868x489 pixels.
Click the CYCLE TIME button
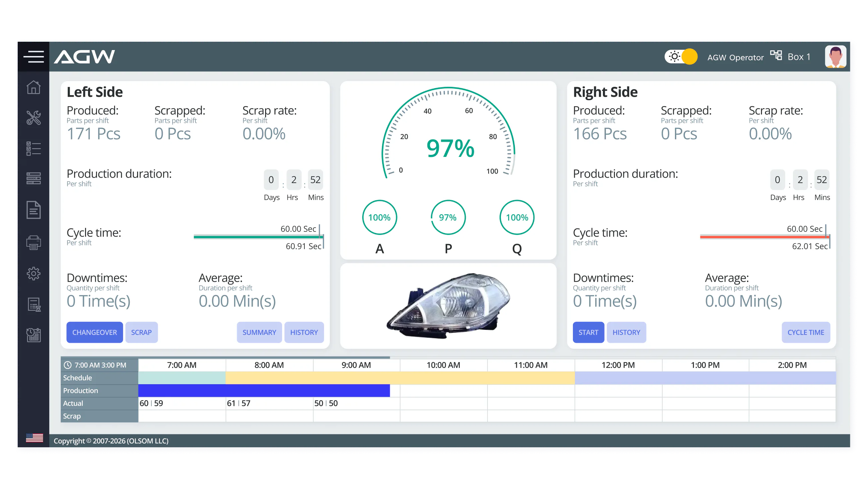[806, 332]
